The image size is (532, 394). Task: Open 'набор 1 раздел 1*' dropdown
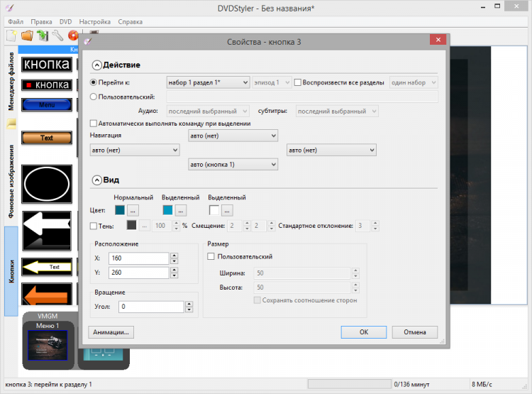(x=209, y=82)
